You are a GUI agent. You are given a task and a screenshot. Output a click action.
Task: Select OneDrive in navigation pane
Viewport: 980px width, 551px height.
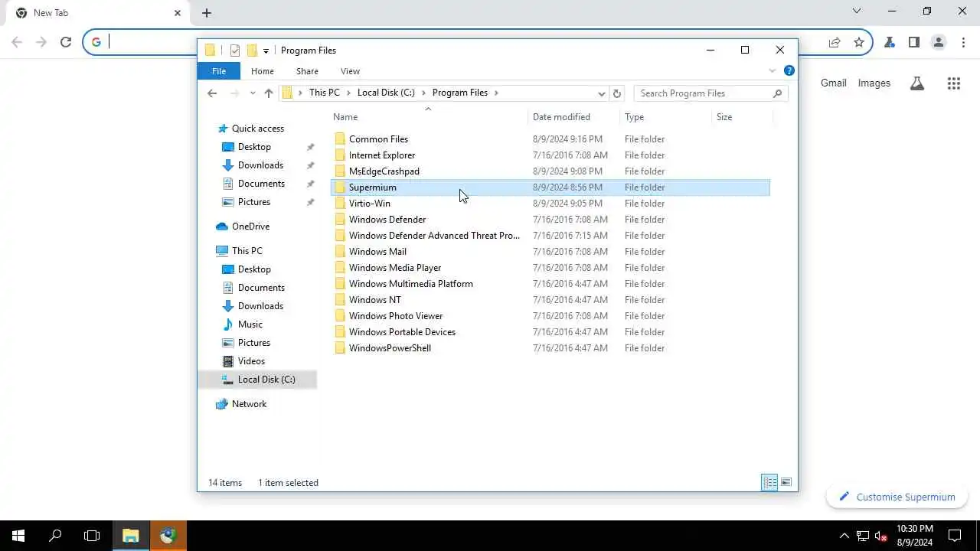pyautogui.click(x=250, y=227)
